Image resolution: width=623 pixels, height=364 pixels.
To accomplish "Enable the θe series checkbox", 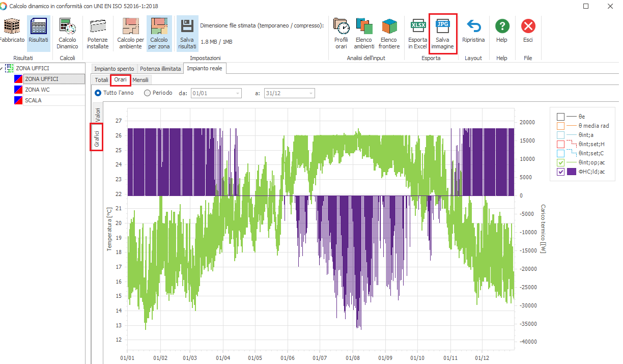I will [560, 117].
